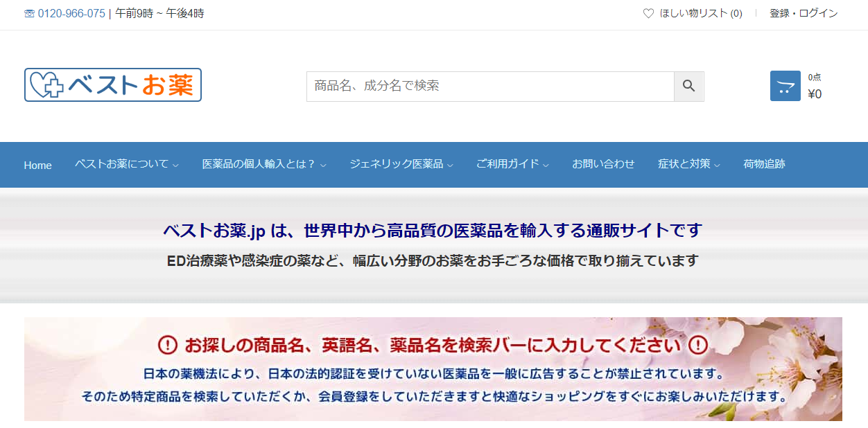This screenshot has width=868, height=428.
Task: Expand the ベストお薬について dropdown menu
Action: [x=126, y=164]
